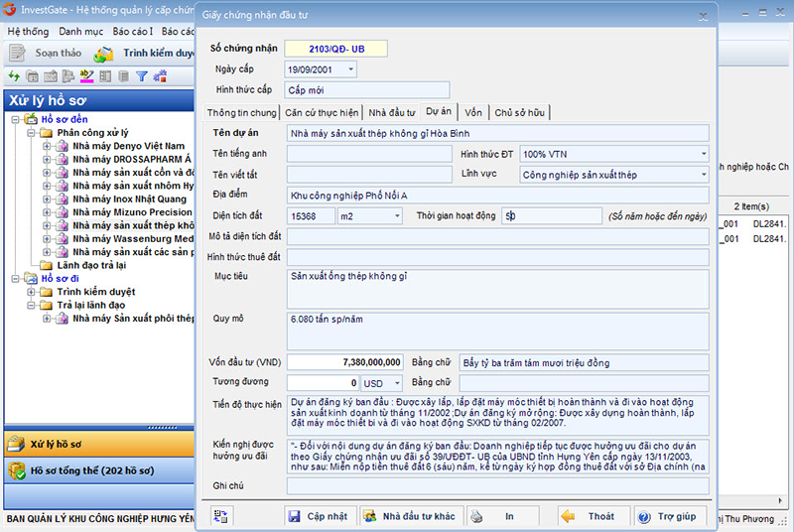The height and width of the screenshot is (532, 794).
Task: Open the Hệ thống menu
Action: click(x=29, y=32)
